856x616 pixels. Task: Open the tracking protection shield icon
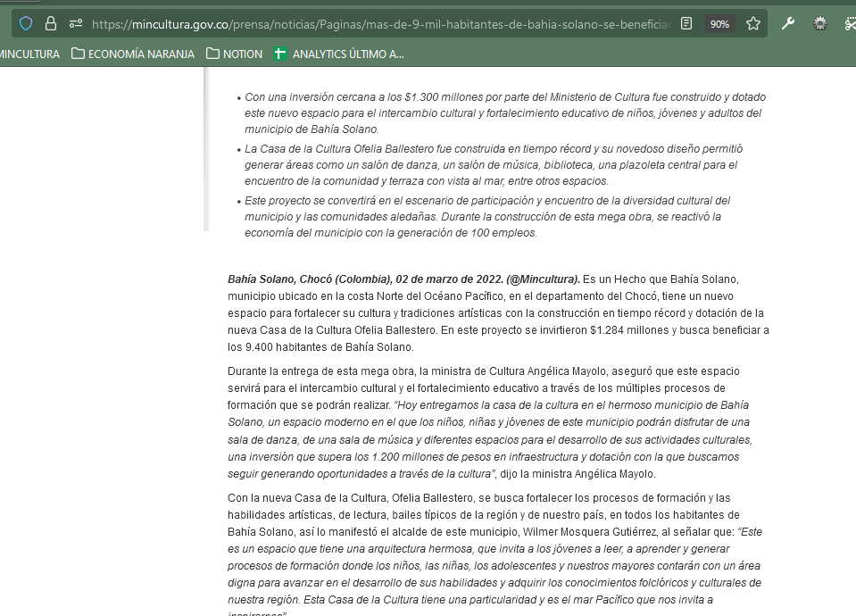pyautogui.click(x=26, y=23)
